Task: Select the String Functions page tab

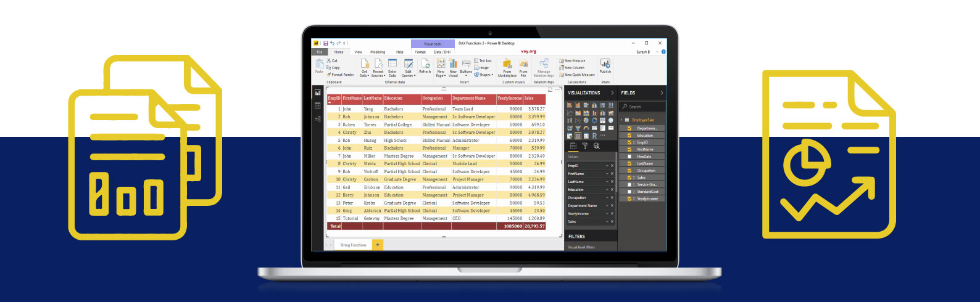Action: [x=353, y=245]
